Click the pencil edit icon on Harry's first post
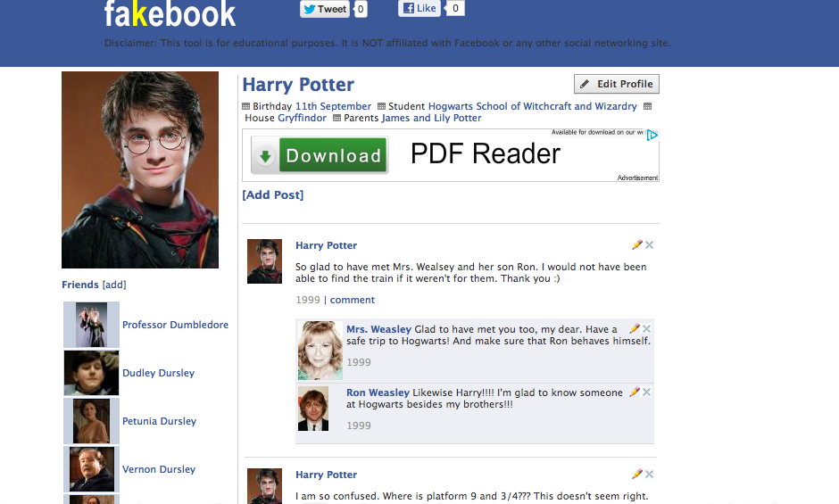 pos(636,244)
